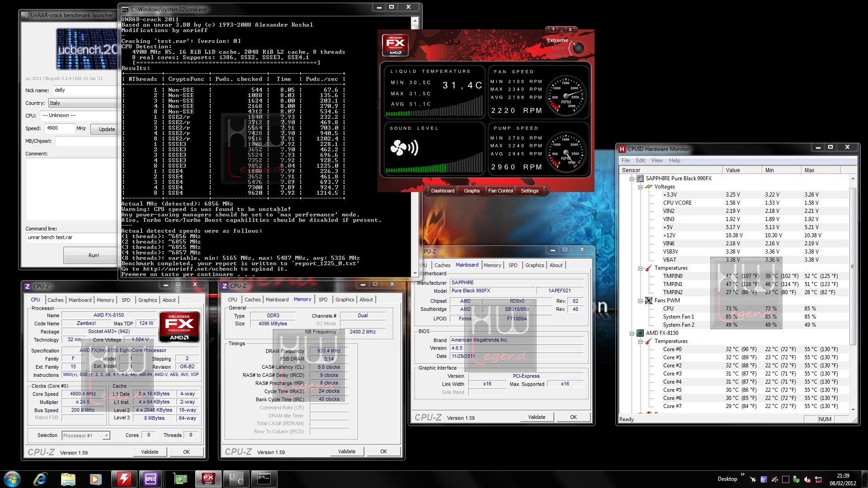Image resolution: width=868 pixels, height=488 pixels.
Task: Collapse the motherboard Temperatures tree node
Action: 641,268
